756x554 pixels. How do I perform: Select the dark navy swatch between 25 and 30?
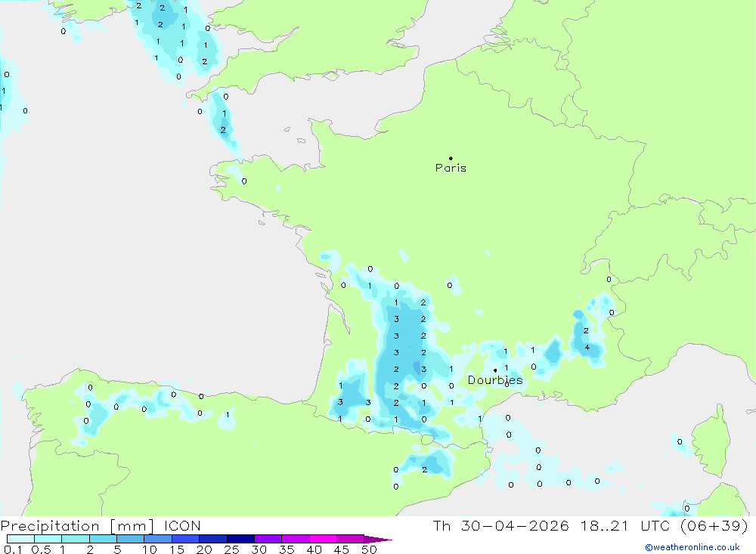[x=240, y=539]
